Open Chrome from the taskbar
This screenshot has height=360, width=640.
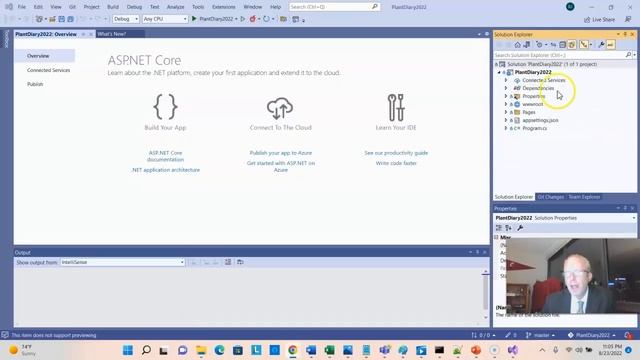pyautogui.click(x=293, y=350)
